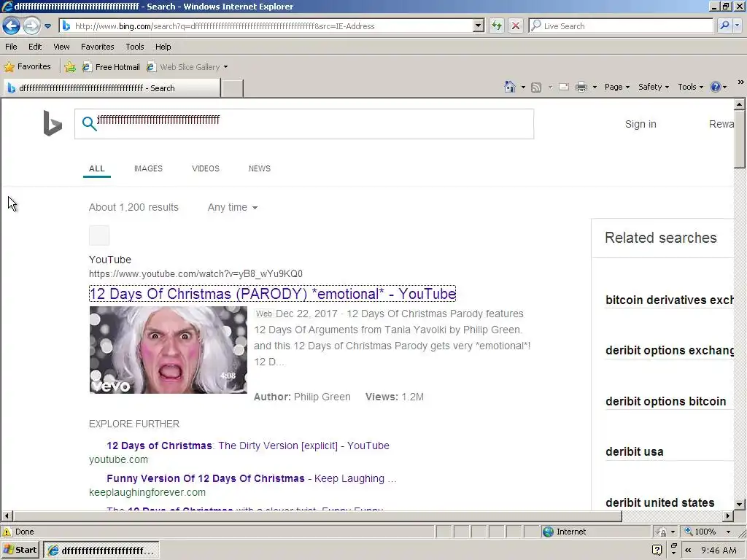Expand the Home button dropdown arrow
This screenshot has height=560, width=747.
523,87
